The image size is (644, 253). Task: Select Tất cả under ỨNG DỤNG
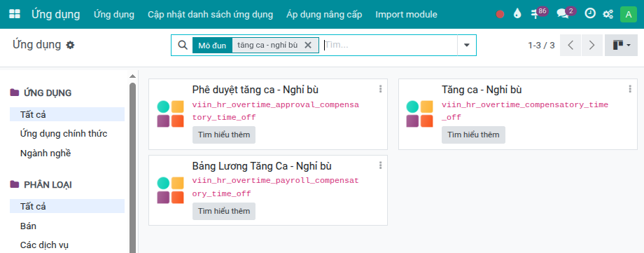pos(67,114)
